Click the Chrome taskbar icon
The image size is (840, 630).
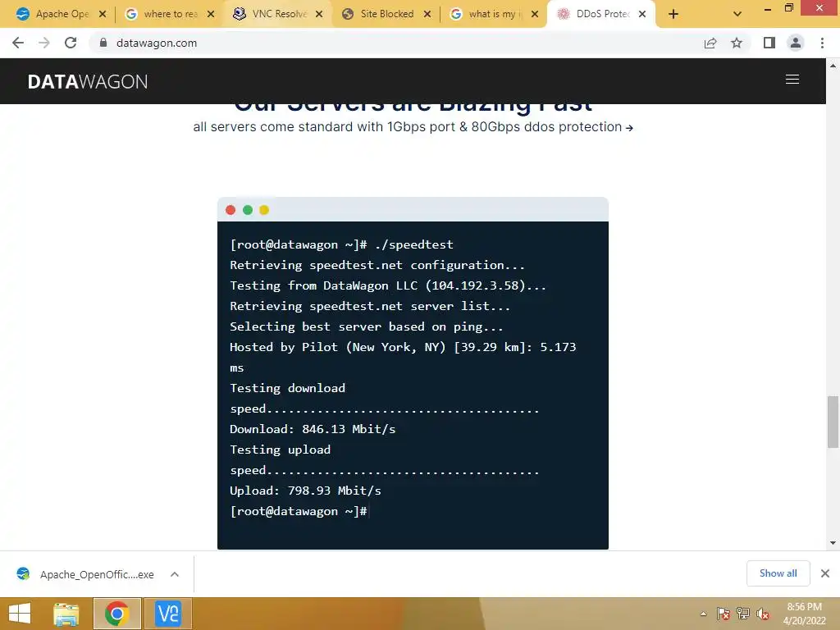coord(116,614)
